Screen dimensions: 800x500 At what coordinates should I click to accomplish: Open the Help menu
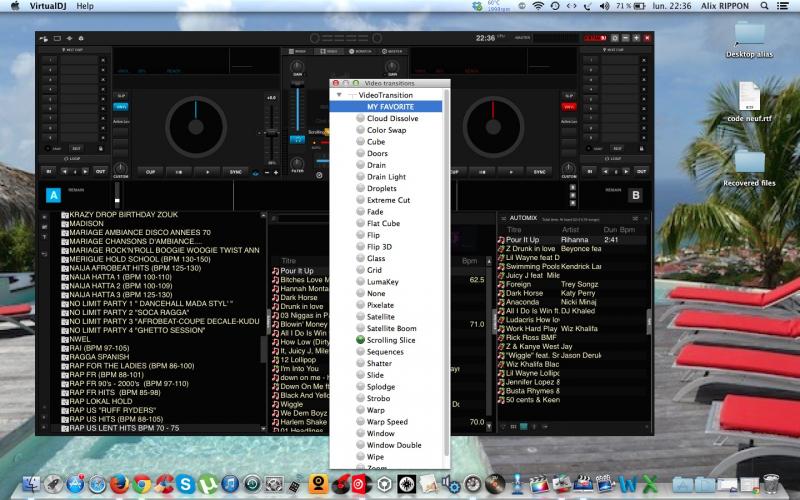(x=85, y=6)
